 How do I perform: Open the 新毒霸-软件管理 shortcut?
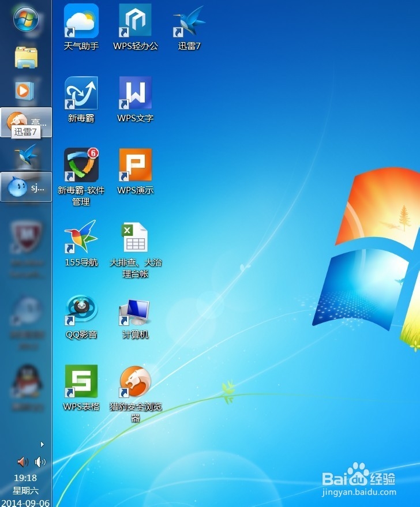click(81, 177)
